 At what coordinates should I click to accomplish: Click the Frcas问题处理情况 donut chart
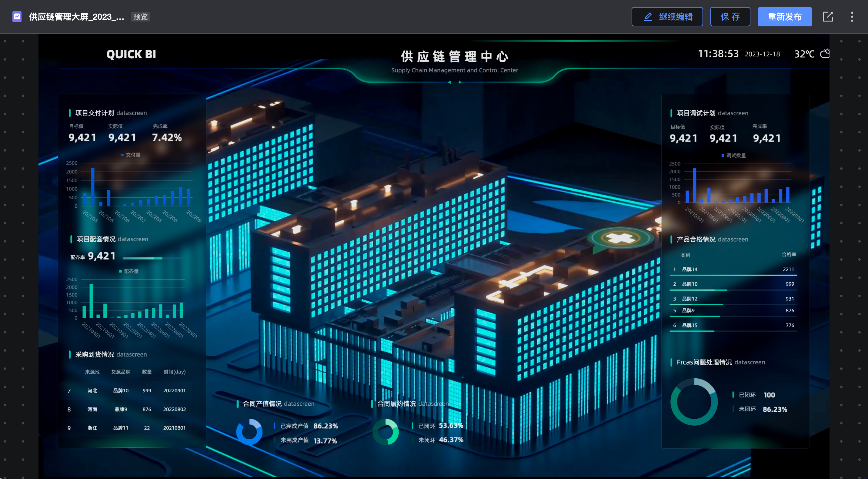[694, 401]
